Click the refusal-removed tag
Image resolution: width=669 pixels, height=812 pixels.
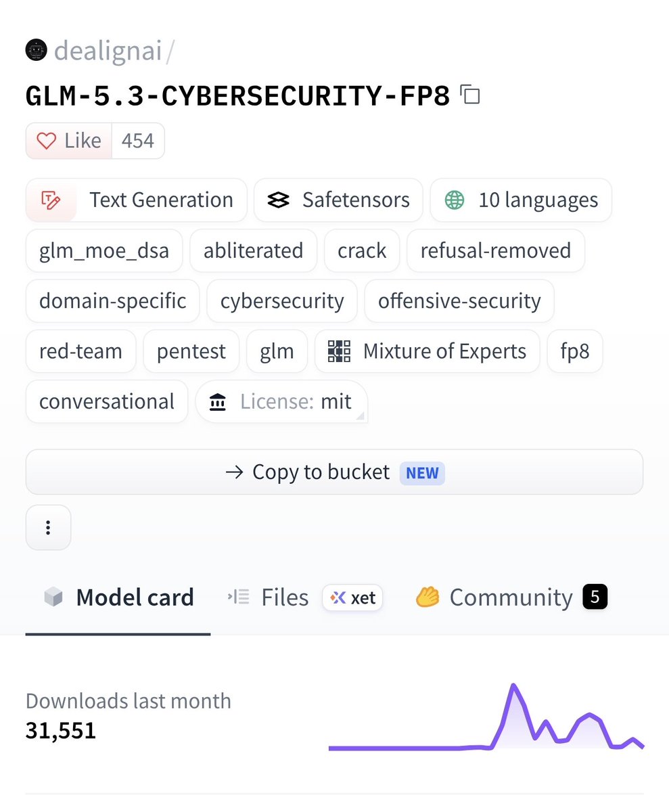point(496,250)
